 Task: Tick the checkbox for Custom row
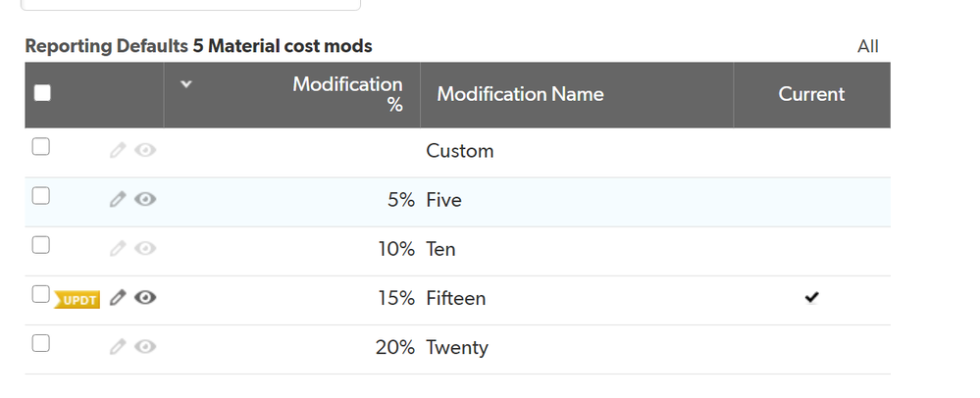40,147
